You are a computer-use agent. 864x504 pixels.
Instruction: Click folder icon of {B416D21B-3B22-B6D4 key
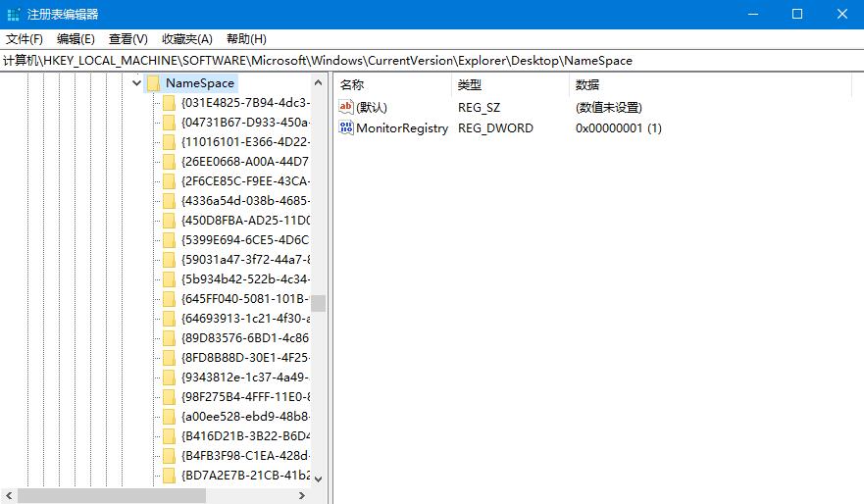tap(169, 436)
